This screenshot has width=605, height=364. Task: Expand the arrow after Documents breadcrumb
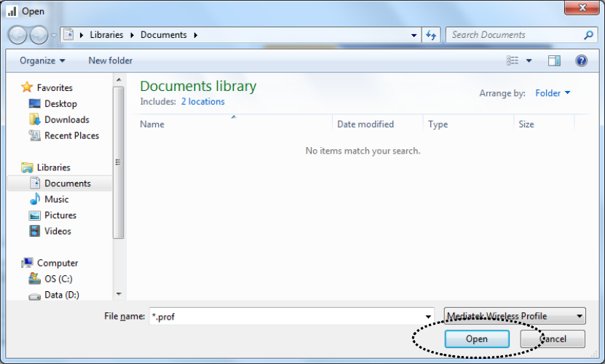pyautogui.click(x=196, y=35)
